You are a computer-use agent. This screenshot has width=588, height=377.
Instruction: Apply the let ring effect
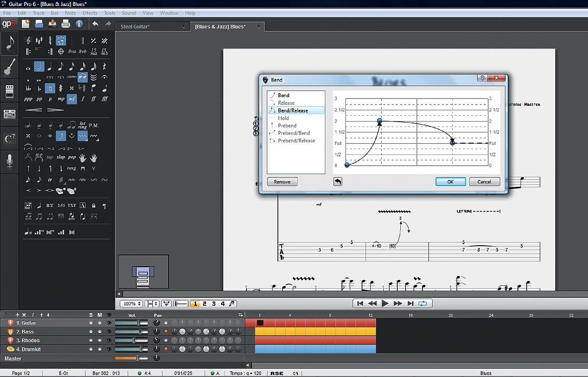coord(83,126)
